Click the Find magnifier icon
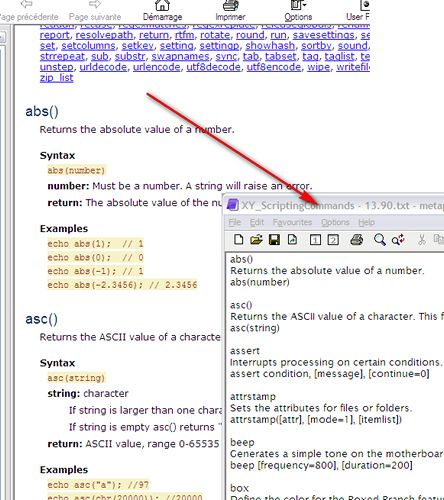Viewport: 444px width, 500px height. pyautogui.click(x=379, y=240)
